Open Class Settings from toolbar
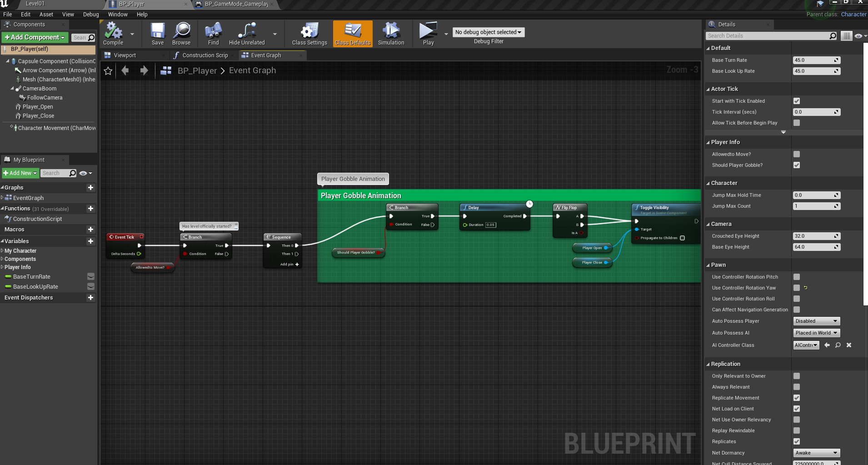 point(309,31)
